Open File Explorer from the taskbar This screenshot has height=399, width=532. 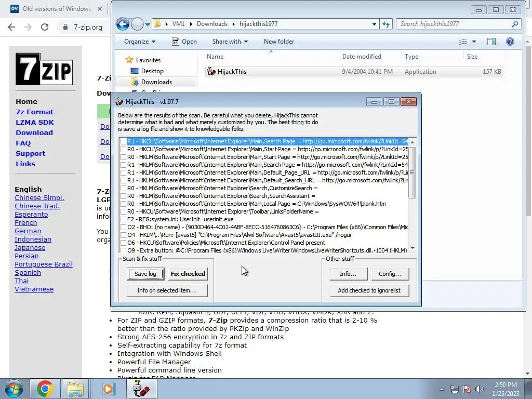(75, 389)
